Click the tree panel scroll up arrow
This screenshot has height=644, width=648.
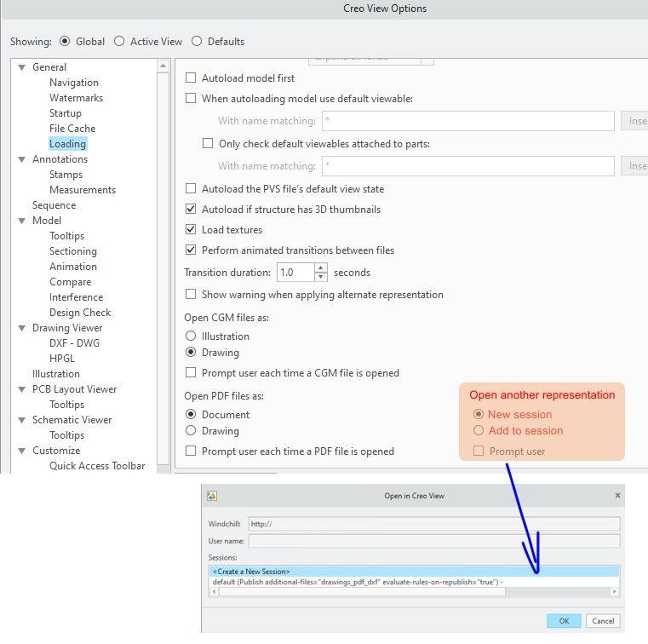[x=163, y=66]
